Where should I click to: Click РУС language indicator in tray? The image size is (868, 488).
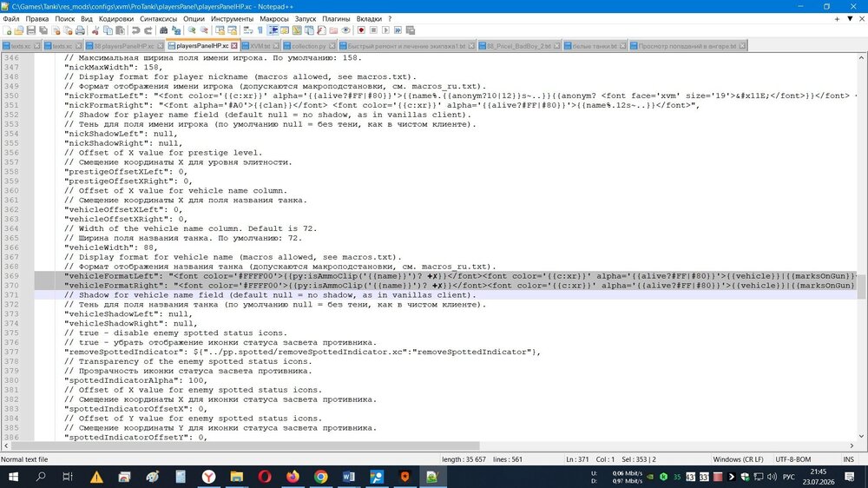tap(789, 477)
